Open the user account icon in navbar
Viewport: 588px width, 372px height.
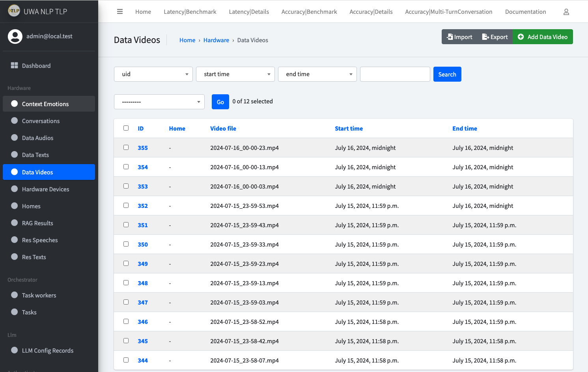click(566, 12)
